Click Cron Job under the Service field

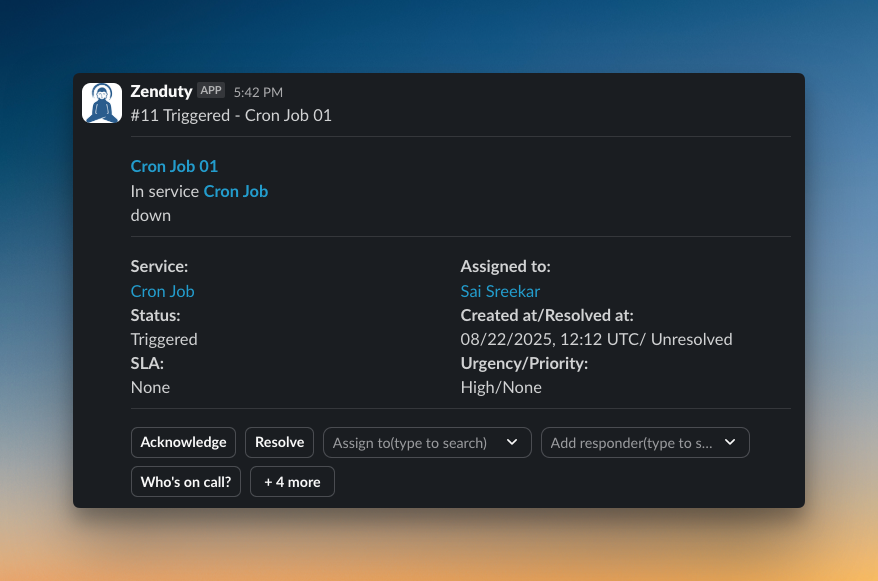(x=162, y=291)
